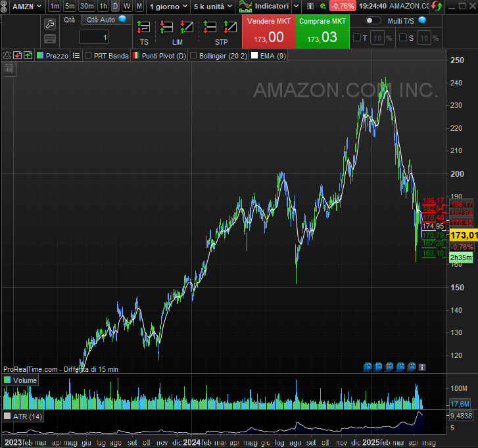Click the ProRealTime.com link text
This screenshot has width=478, height=448.
click(x=30, y=369)
